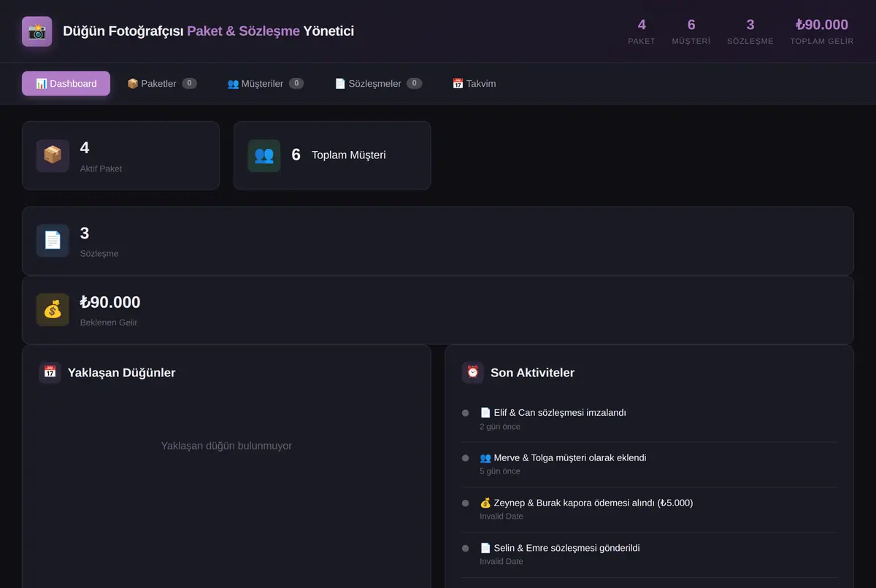876x588 pixels.
Task: Click the 0 badge on Müşteriler tab
Action: (296, 83)
